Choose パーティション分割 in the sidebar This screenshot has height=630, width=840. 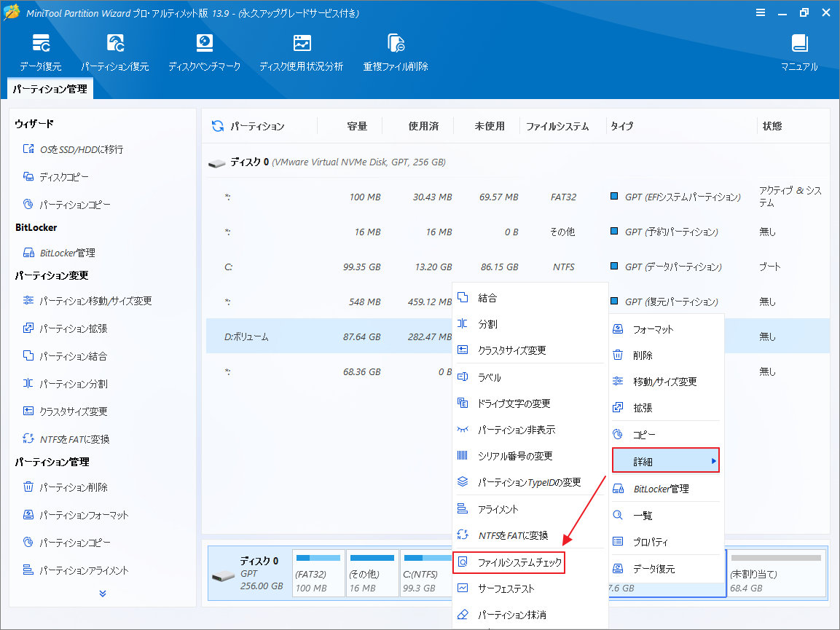click(65, 384)
